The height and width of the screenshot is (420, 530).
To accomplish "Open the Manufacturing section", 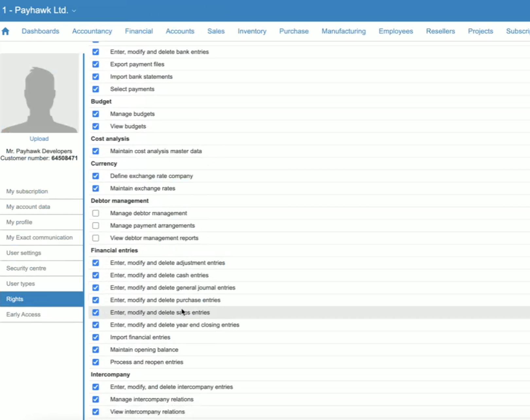I will point(344,31).
